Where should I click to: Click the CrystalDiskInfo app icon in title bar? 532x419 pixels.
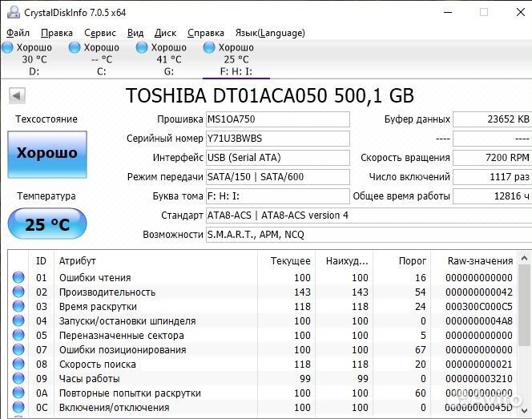14,13
